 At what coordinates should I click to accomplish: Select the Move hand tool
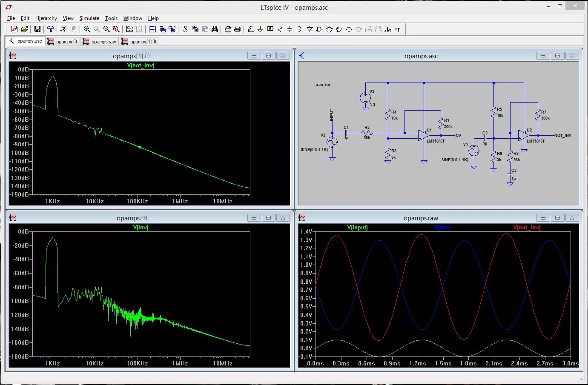pos(329,29)
